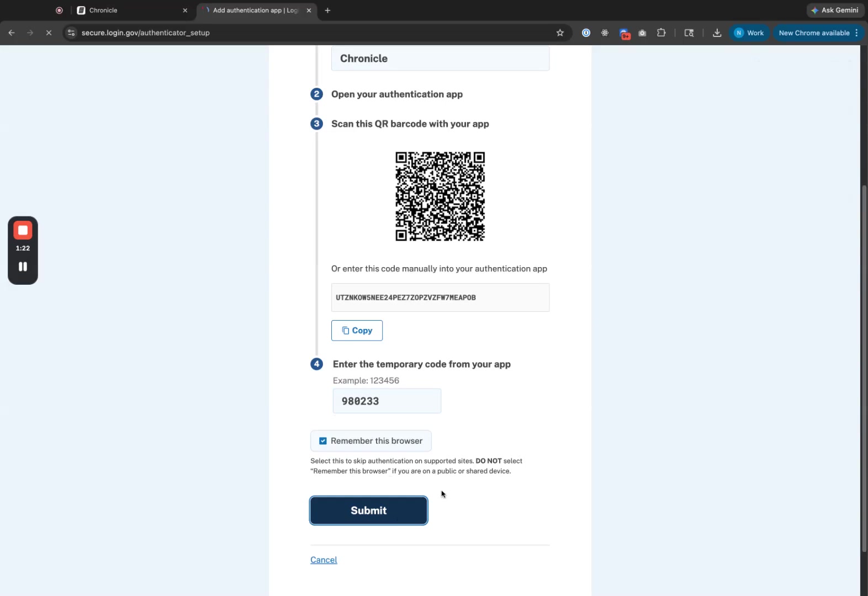Viewport: 868px width, 596px height.
Task: Click 'Example: 123456' hint text
Action: [x=366, y=381]
